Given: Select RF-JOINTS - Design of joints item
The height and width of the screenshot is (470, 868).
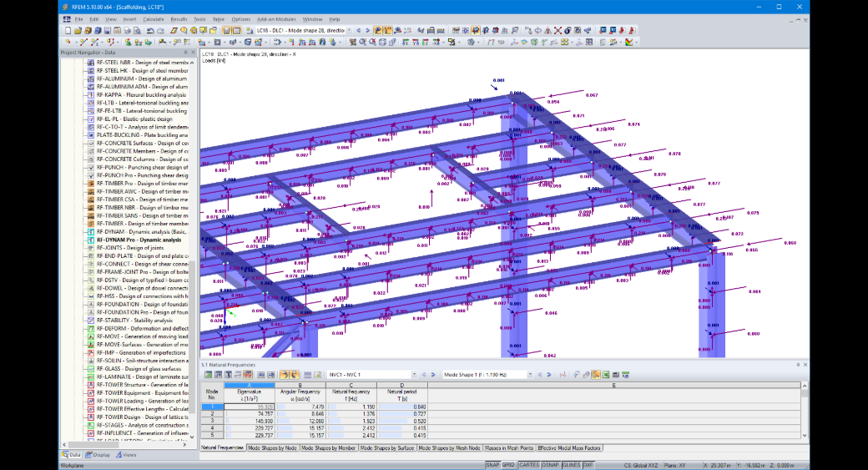Looking at the screenshot, I should coord(130,247).
